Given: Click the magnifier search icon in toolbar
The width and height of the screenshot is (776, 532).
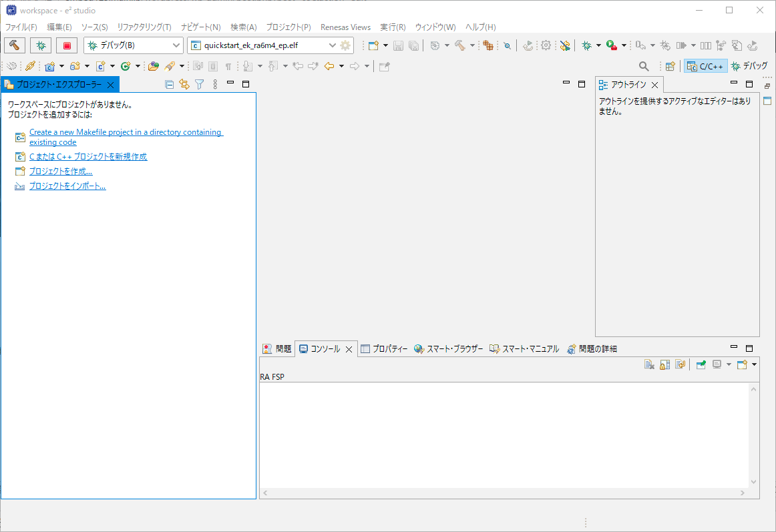Looking at the screenshot, I should (x=644, y=66).
